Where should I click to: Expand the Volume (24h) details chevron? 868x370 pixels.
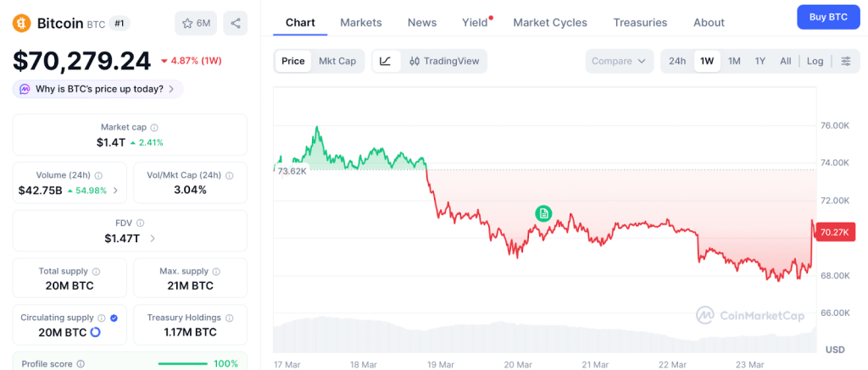click(115, 191)
